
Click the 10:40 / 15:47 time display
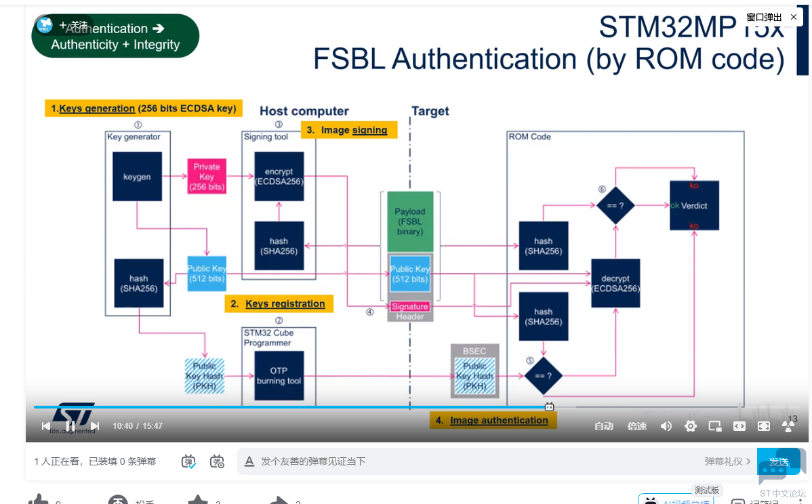138,426
